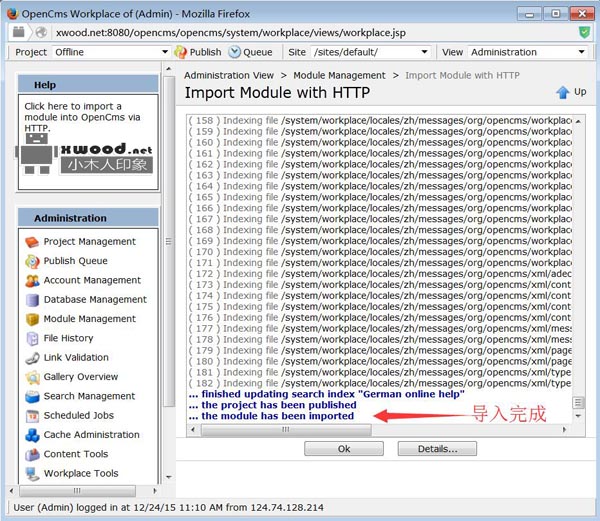Image resolution: width=600 pixels, height=521 pixels.
Task: Click the Publish Queue icon
Action: 32,261
